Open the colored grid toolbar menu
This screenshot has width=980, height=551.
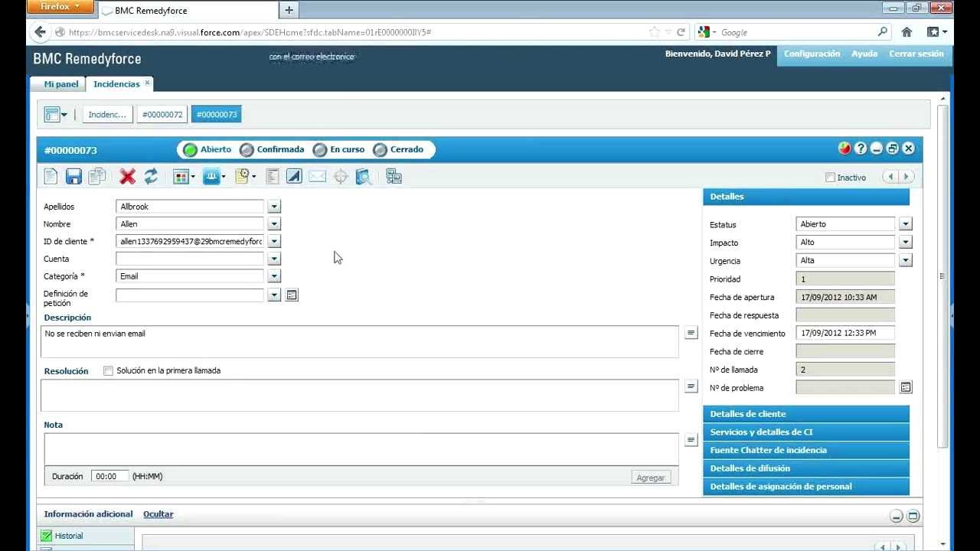point(184,177)
